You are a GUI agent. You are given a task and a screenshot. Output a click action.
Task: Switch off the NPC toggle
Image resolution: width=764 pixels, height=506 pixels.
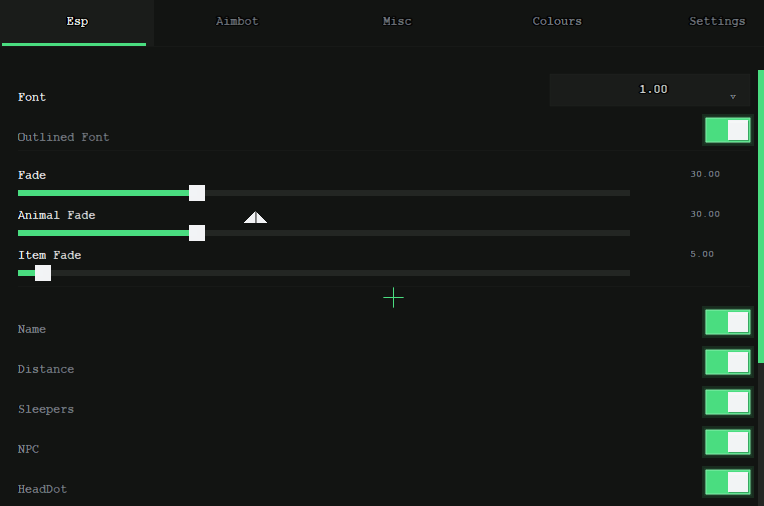[x=727, y=442]
